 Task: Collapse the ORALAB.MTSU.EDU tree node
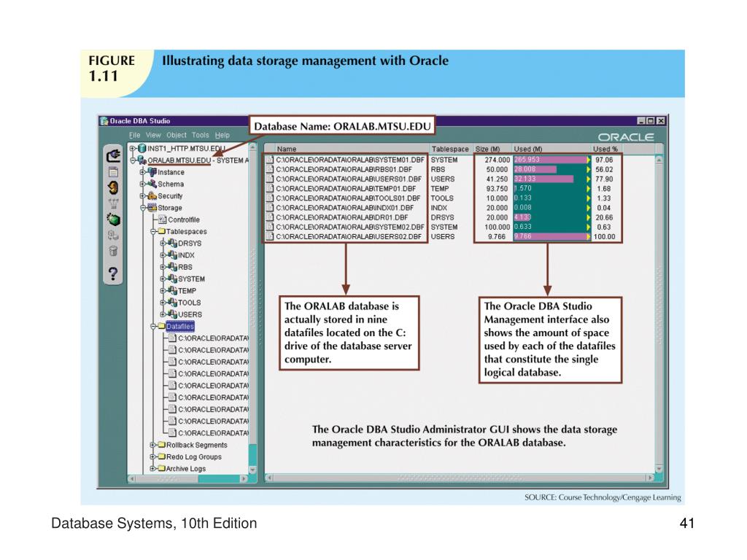pyautogui.click(x=133, y=160)
